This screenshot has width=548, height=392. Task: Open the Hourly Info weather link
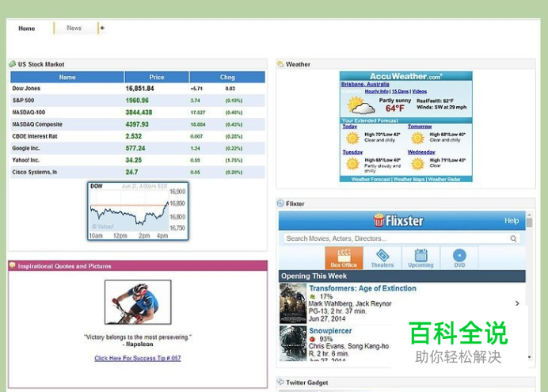click(x=376, y=91)
